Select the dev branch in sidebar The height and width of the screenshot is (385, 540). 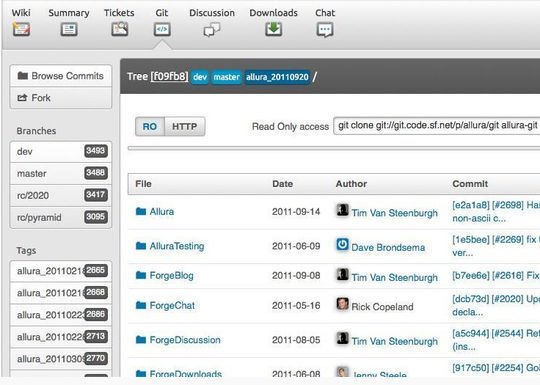tap(61, 152)
